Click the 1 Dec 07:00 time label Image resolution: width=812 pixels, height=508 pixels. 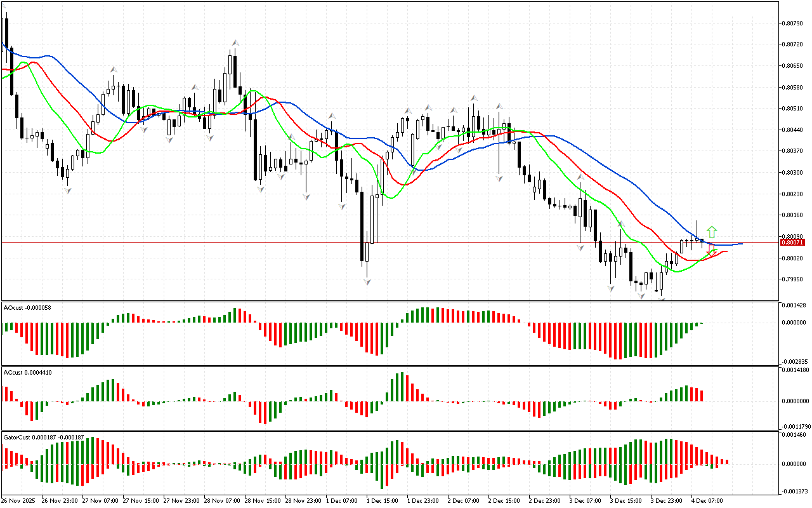tap(341, 500)
